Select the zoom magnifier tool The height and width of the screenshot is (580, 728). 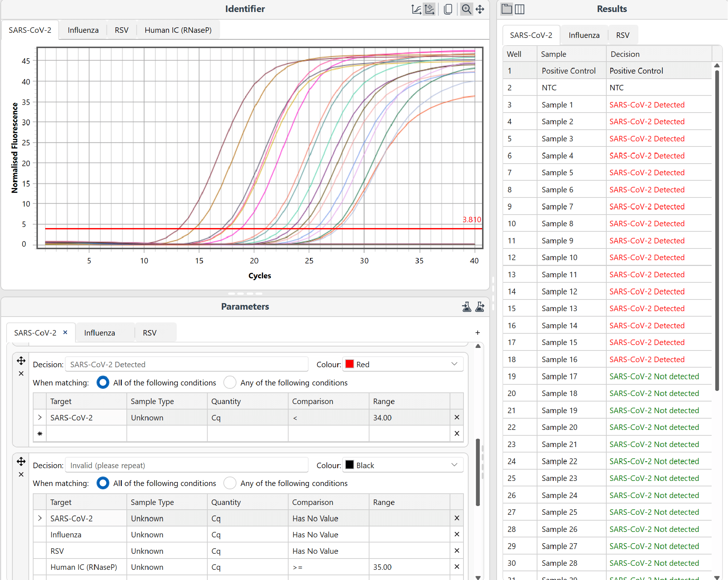(x=466, y=9)
